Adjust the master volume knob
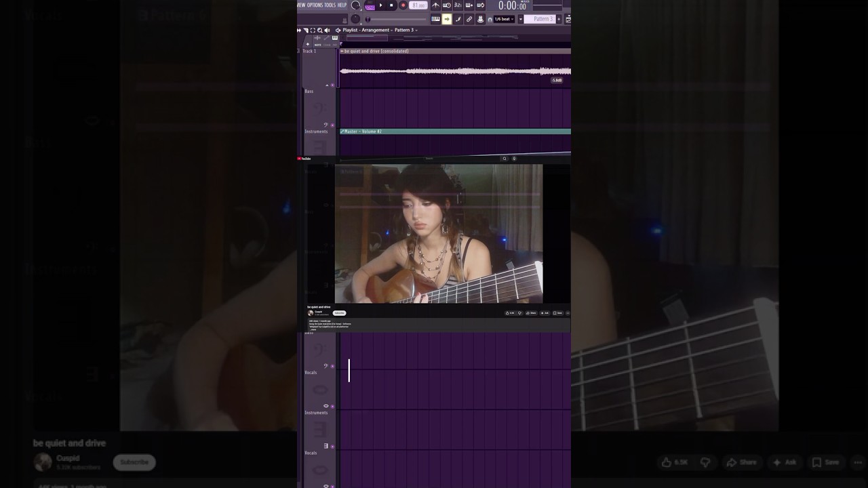Screen dimensions: 868x488 point(355,5)
